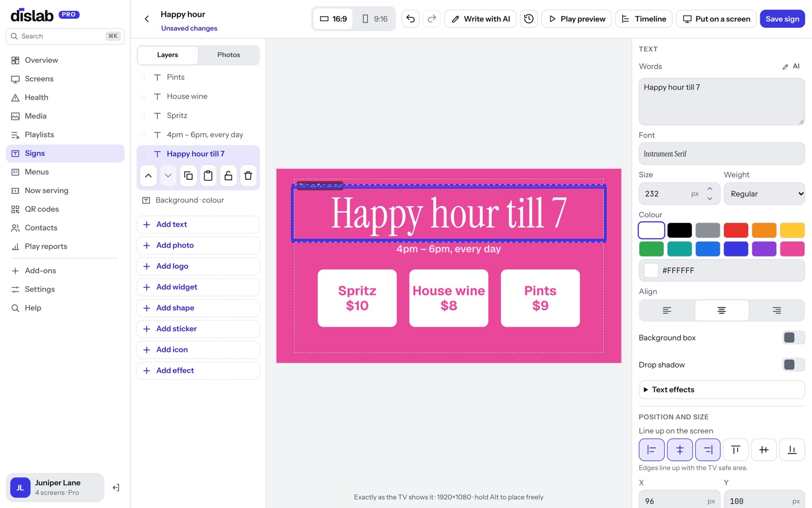Open QR codes in the sidebar

[65, 209]
